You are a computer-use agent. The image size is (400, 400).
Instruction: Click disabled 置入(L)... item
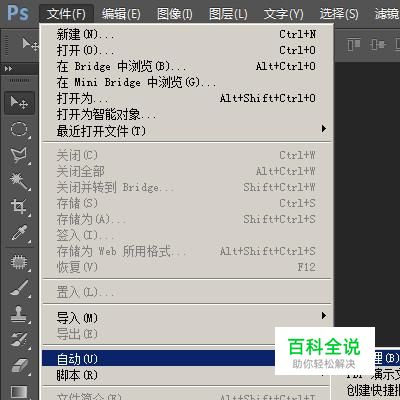pos(187,292)
